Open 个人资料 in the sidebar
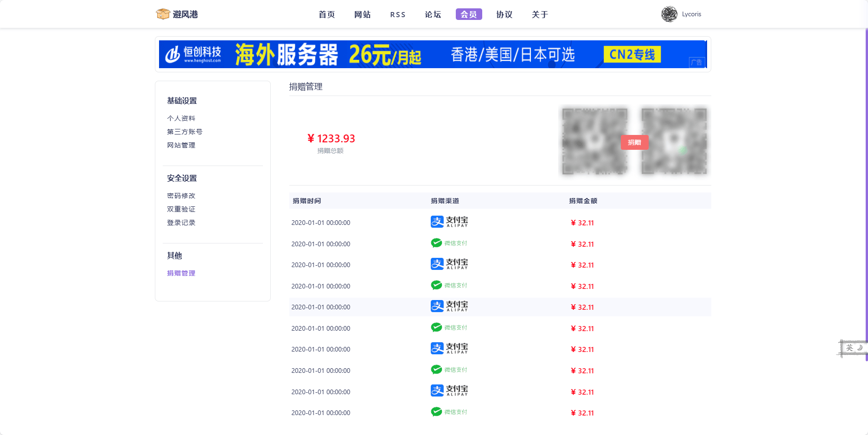The height and width of the screenshot is (435, 868). [x=181, y=118]
